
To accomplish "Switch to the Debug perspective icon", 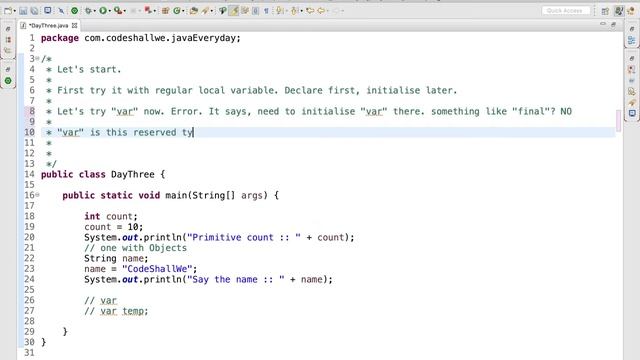I will point(631,11).
